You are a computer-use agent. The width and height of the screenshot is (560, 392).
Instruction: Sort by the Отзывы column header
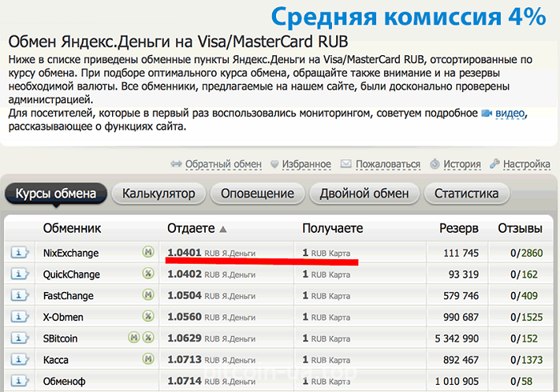tap(520, 228)
